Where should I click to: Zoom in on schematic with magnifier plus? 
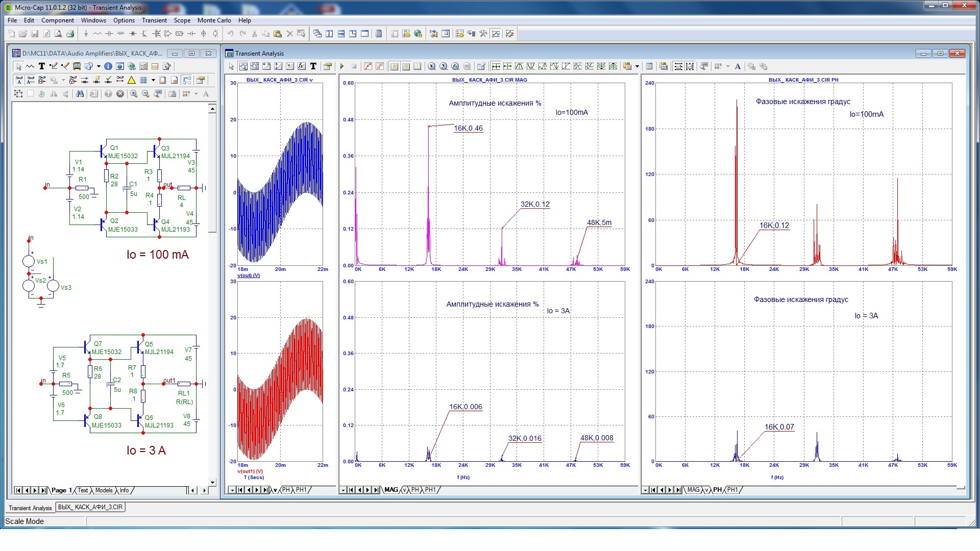pyautogui.click(x=134, y=94)
